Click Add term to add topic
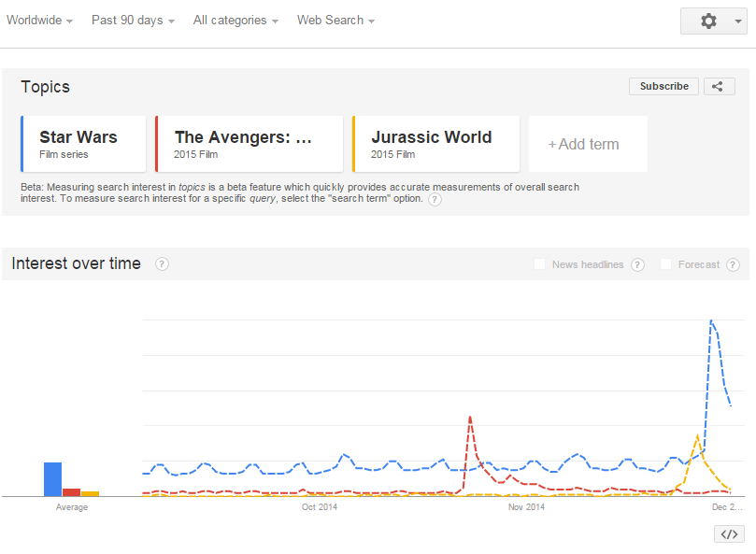Image resolution: width=756 pixels, height=554 pixels. [x=588, y=144]
